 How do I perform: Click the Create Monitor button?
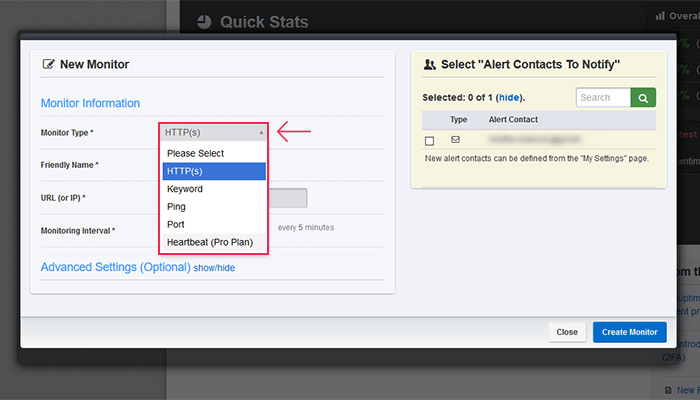pos(629,332)
